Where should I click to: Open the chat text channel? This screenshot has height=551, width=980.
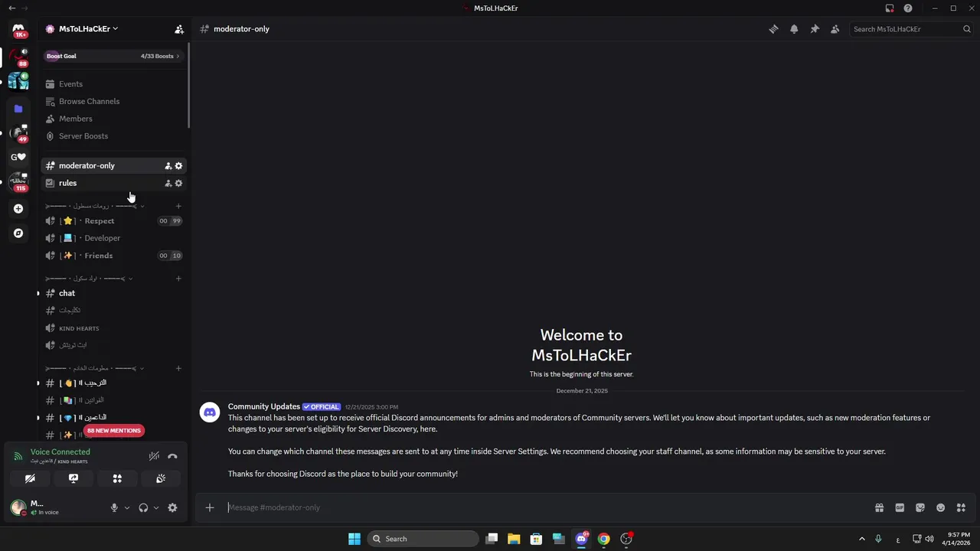coord(113,293)
